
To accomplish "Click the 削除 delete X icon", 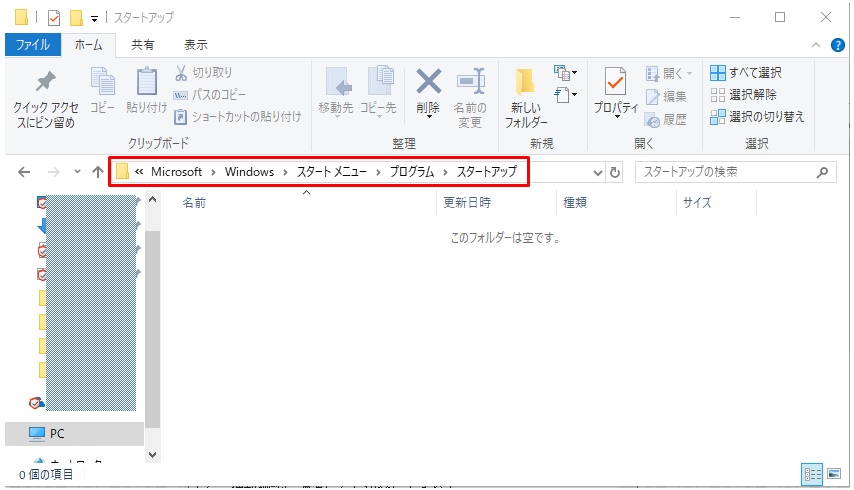I will (x=429, y=82).
